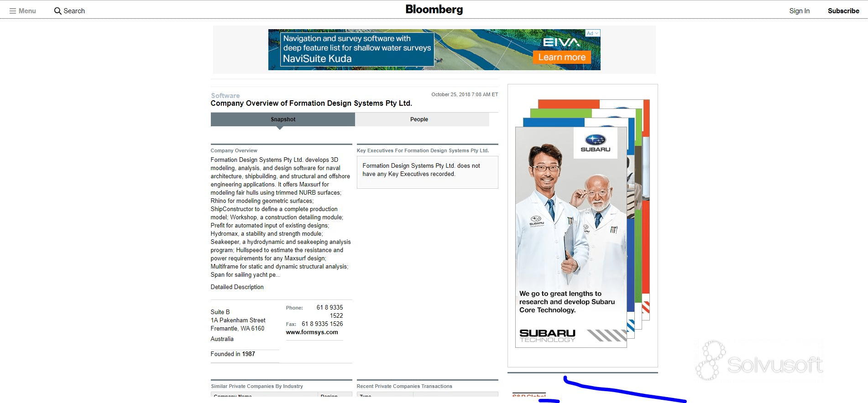This screenshot has height=403, width=868.
Task: Click the Company Overview heading
Action: pos(234,150)
